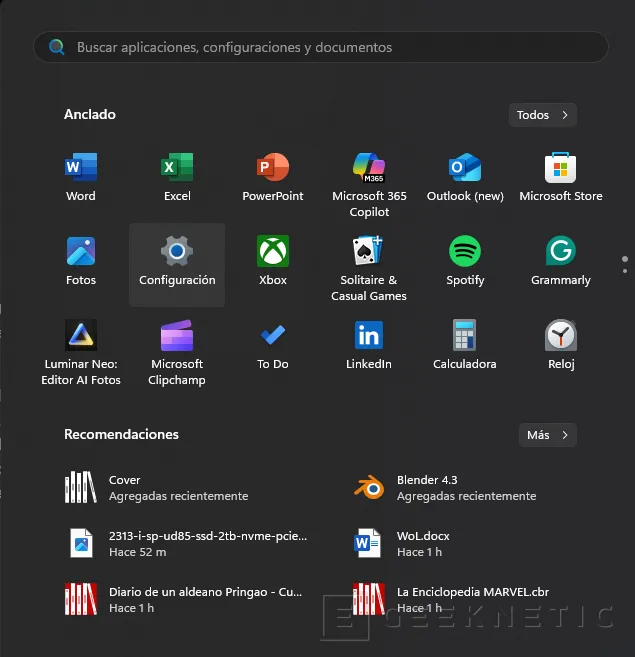Open PowerPoint
This screenshot has width=635, height=657.
pos(273,178)
